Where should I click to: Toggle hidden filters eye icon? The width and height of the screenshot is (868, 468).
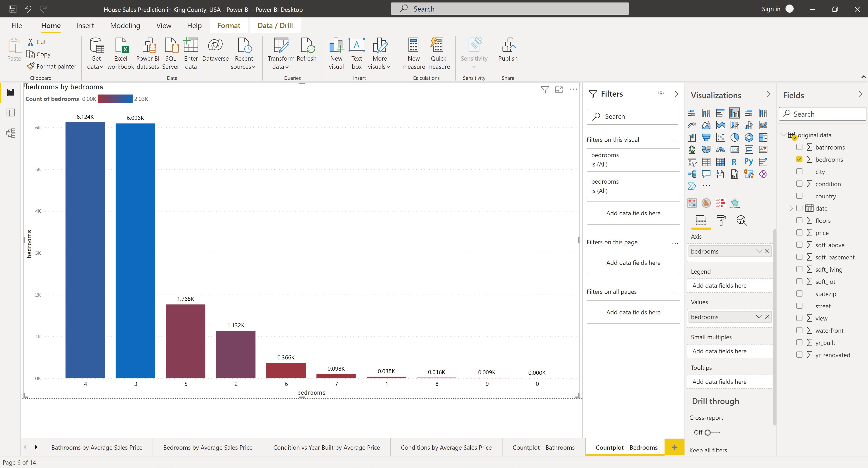pos(661,94)
